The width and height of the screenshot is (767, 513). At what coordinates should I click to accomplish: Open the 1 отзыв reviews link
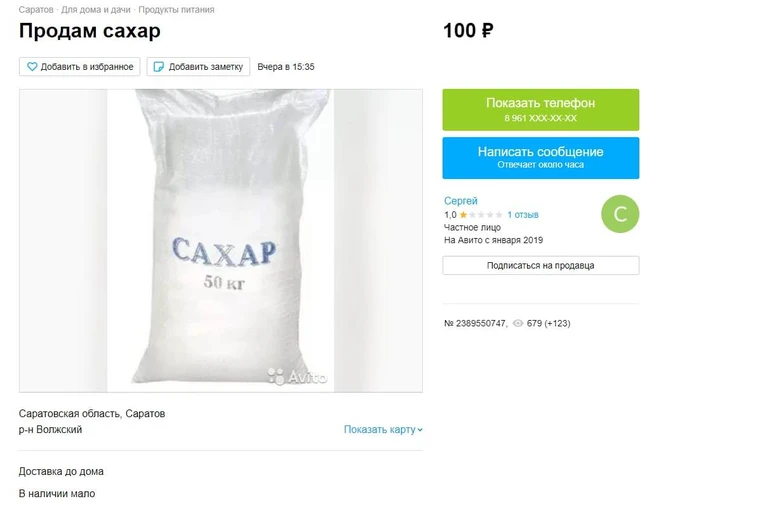[522, 215]
